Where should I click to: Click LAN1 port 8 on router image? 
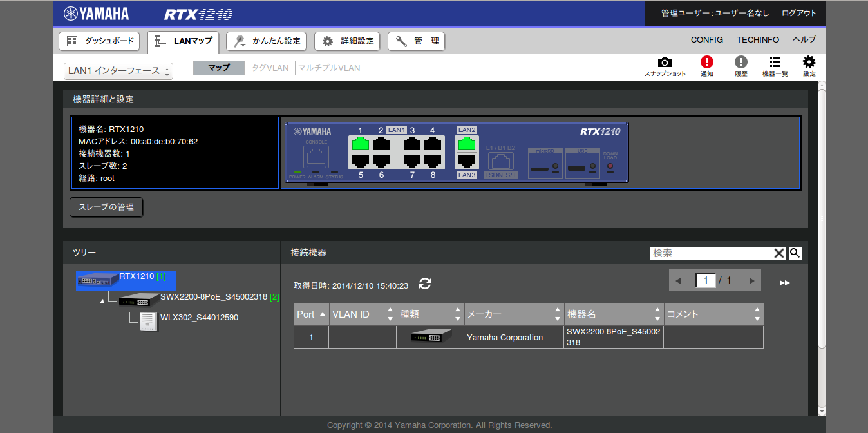(432, 160)
